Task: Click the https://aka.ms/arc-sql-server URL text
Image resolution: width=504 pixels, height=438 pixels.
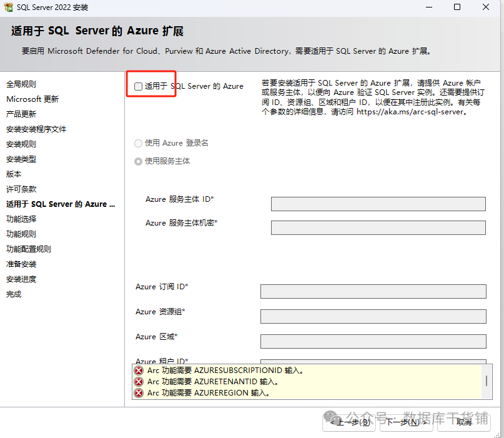Action: click(x=410, y=112)
